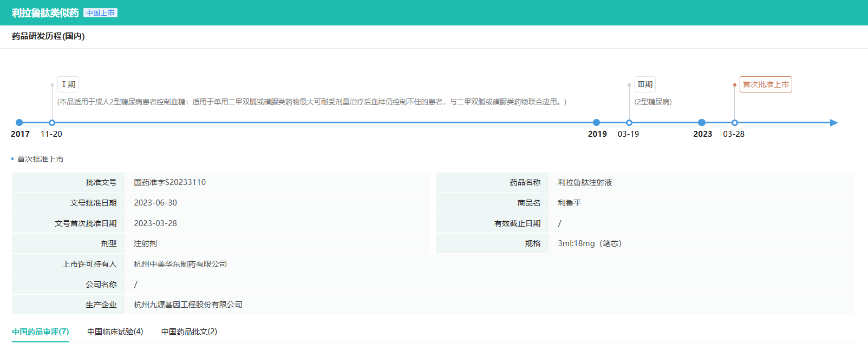Click the 2023 year dot on timeline
868x344 pixels.
(x=702, y=123)
